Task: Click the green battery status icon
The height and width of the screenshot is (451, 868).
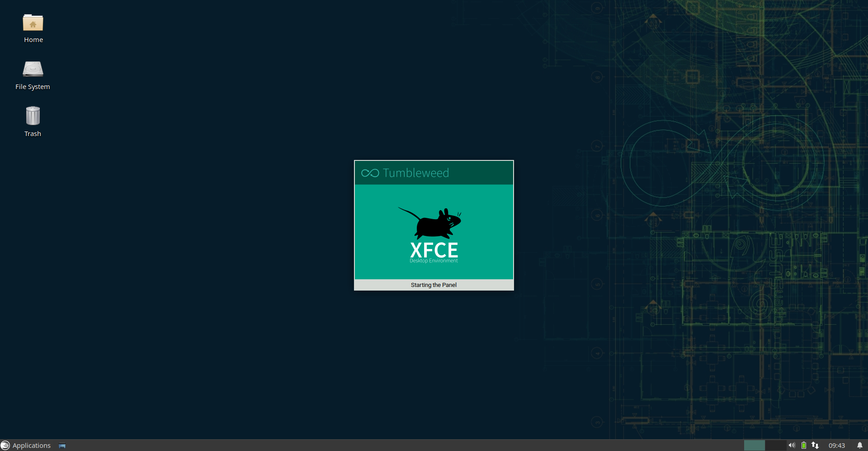Action: pyautogui.click(x=804, y=445)
